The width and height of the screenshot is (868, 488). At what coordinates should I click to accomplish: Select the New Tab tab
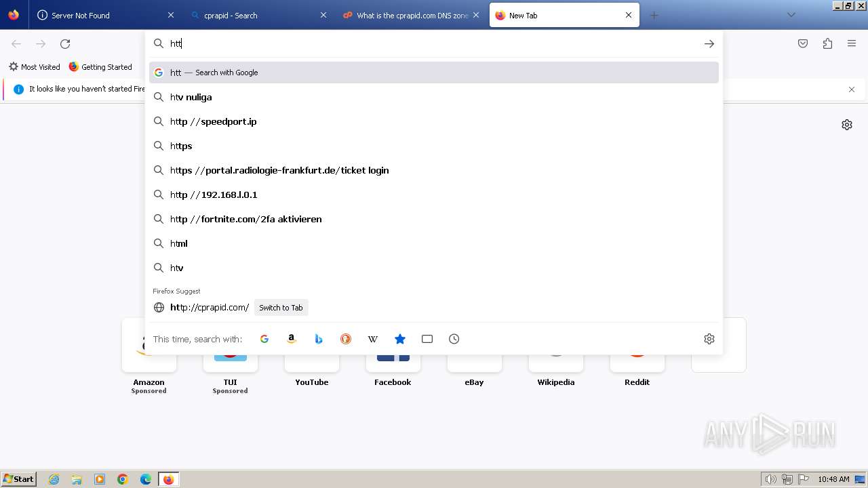[x=564, y=15]
